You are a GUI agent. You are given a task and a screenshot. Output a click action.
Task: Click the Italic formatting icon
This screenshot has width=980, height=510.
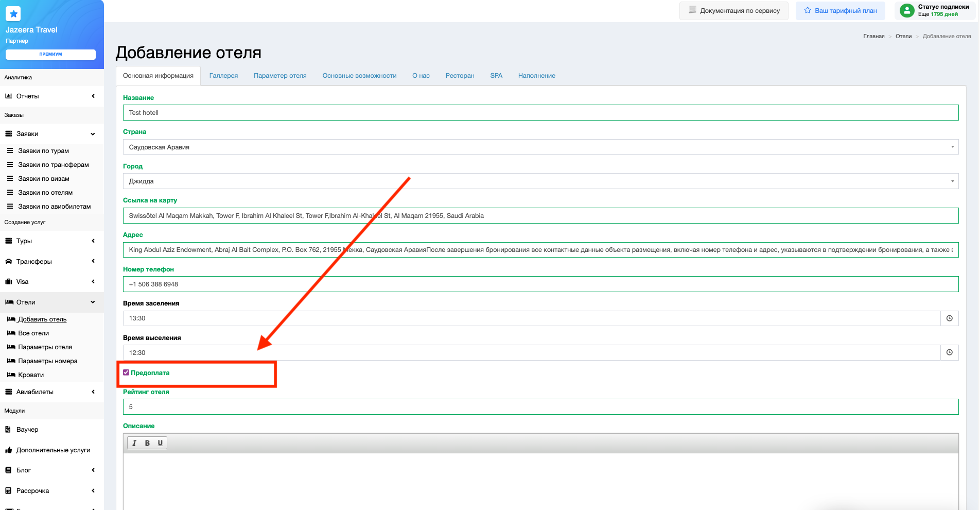pos(134,443)
